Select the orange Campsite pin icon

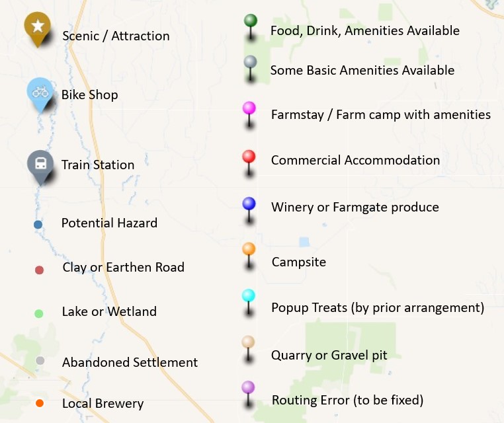click(x=249, y=250)
